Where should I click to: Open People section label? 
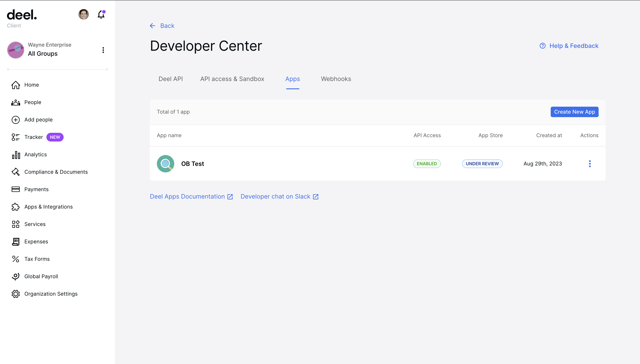[33, 102]
